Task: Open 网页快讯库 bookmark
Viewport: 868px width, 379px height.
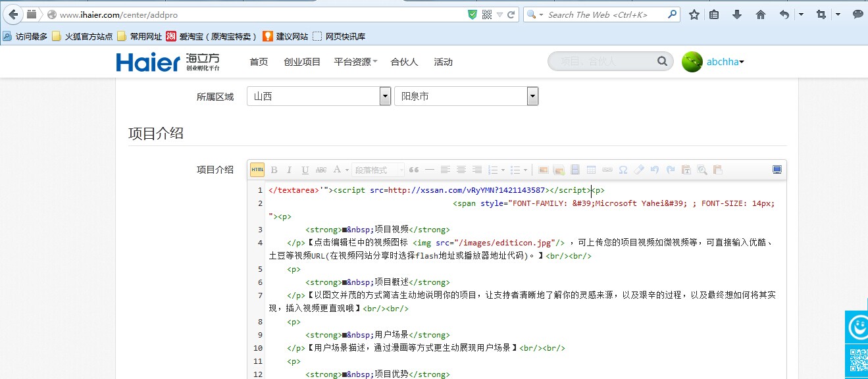Action: 339,37
